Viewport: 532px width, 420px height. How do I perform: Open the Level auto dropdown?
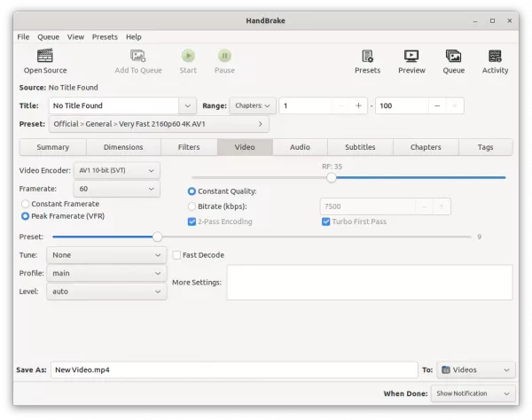106,292
